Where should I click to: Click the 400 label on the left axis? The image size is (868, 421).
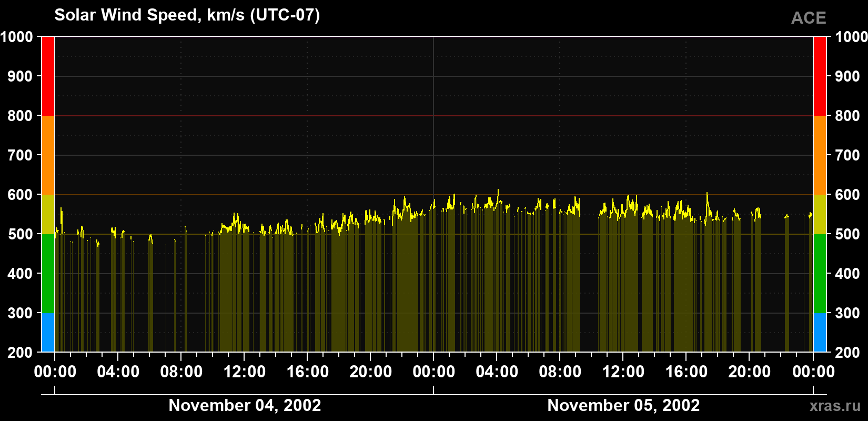[20, 274]
